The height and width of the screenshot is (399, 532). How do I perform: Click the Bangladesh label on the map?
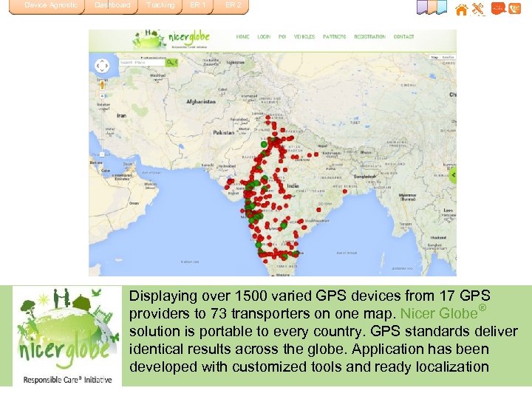click(365, 177)
